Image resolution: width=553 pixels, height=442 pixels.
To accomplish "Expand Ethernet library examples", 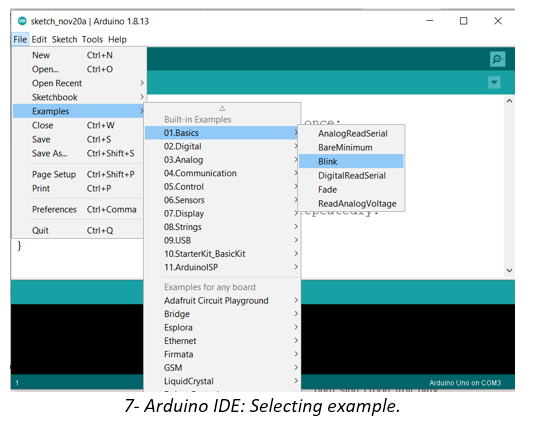I will click(222, 341).
